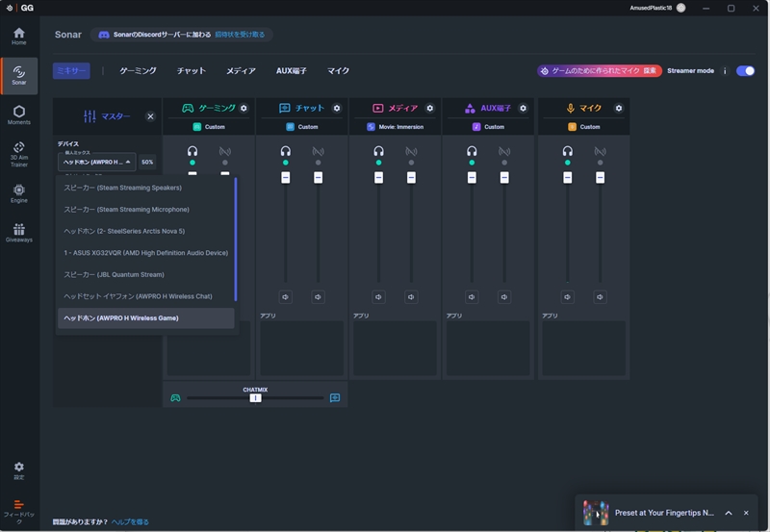This screenshot has width=770, height=532.
Task: Click the master volume 50% button
Action: pos(147,162)
